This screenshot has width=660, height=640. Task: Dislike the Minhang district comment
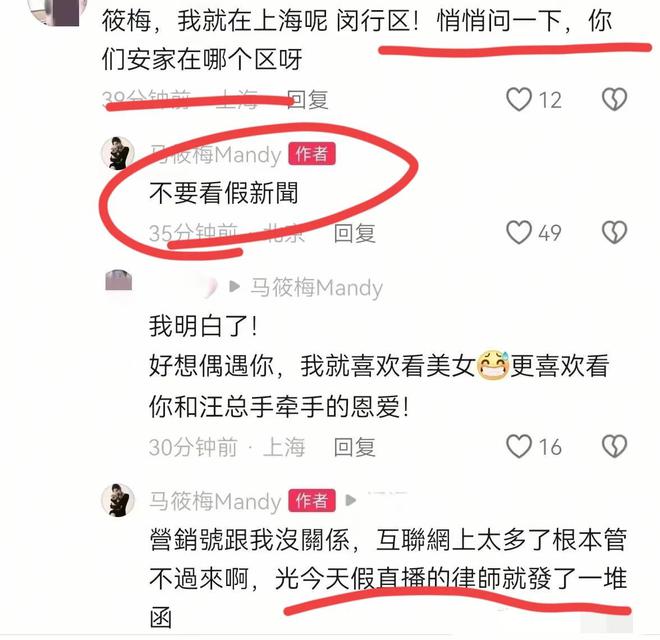click(x=614, y=99)
